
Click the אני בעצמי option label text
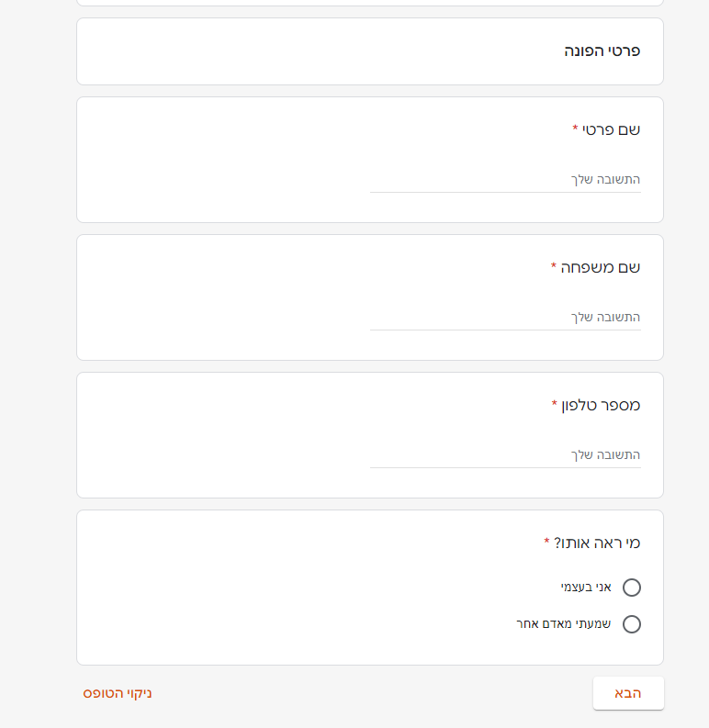586,588
